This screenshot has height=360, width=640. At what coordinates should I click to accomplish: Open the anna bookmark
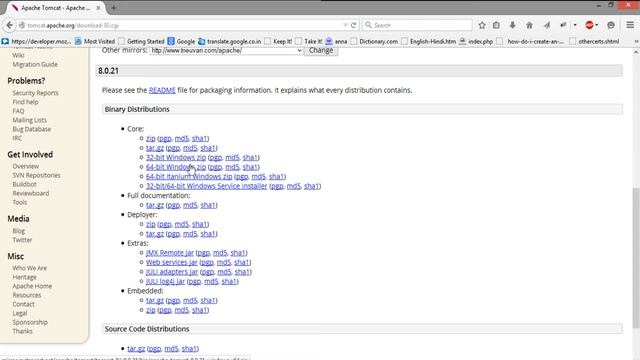(x=336, y=41)
